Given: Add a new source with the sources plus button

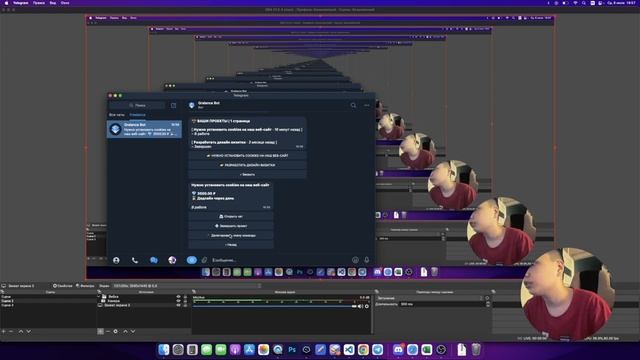Looking at the screenshot, I should [100, 331].
